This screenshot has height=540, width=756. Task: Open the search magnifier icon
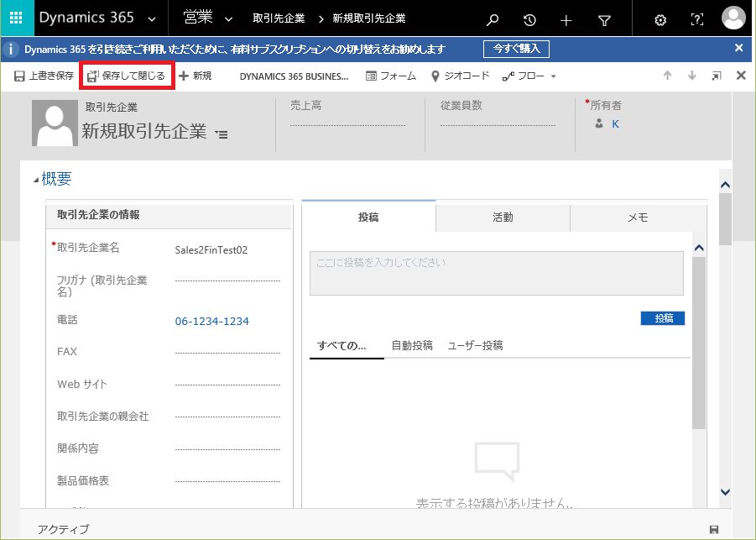pyautogui.click(x=493, y=20)
